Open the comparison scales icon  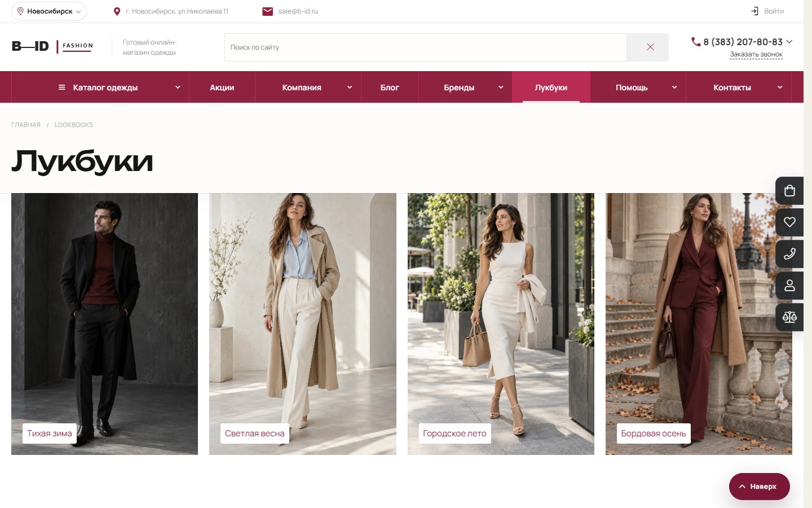click(789, 317)
